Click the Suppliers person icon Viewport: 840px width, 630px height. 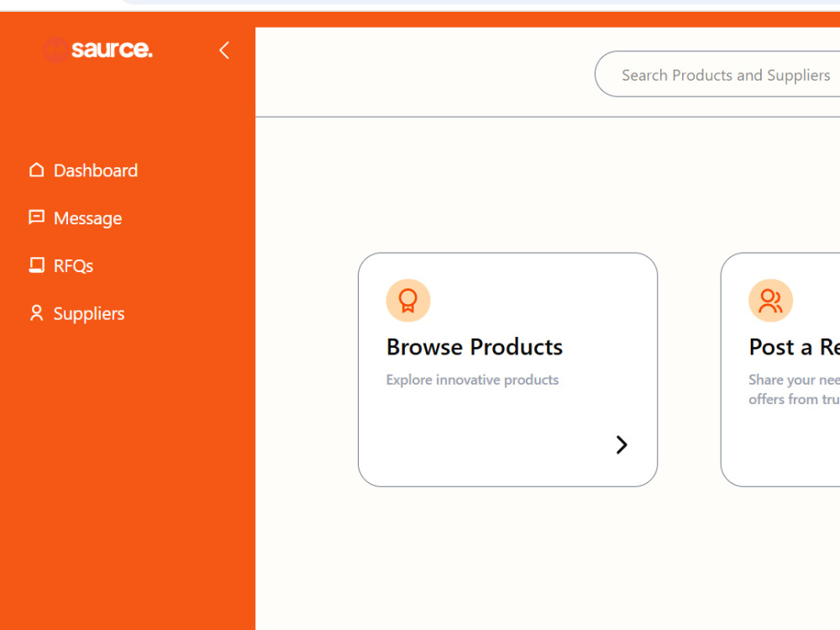(36, 312)
